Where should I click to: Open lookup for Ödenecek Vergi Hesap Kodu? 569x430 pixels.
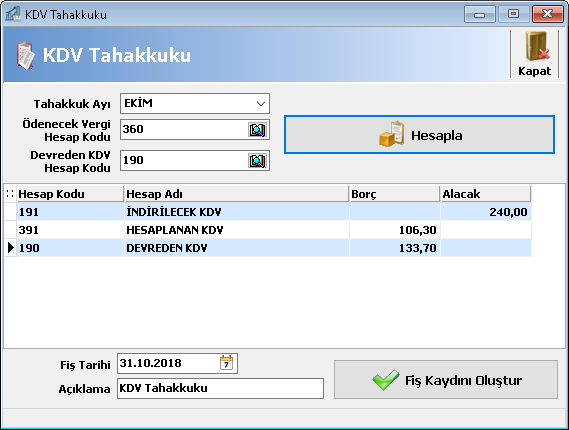(258, 130)
